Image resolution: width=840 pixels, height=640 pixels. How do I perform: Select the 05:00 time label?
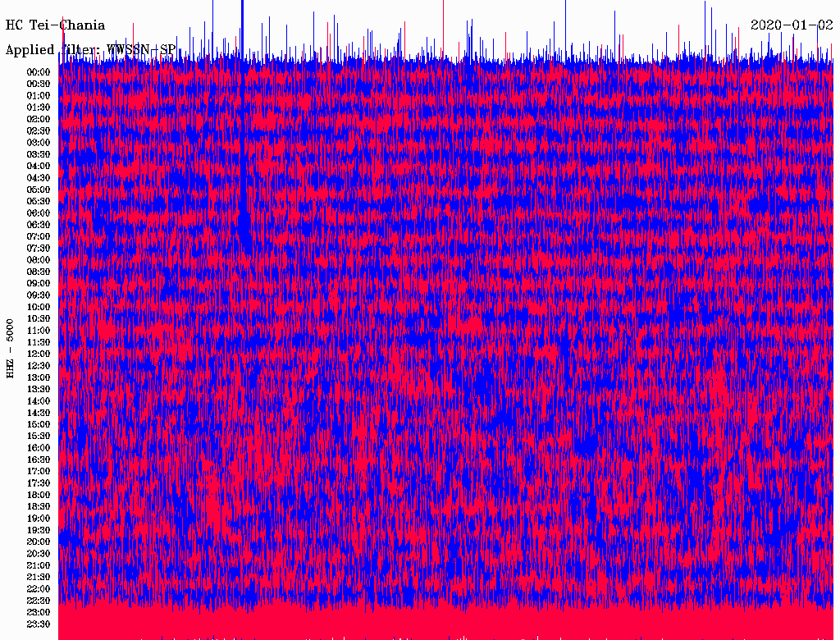click(39, 190)
